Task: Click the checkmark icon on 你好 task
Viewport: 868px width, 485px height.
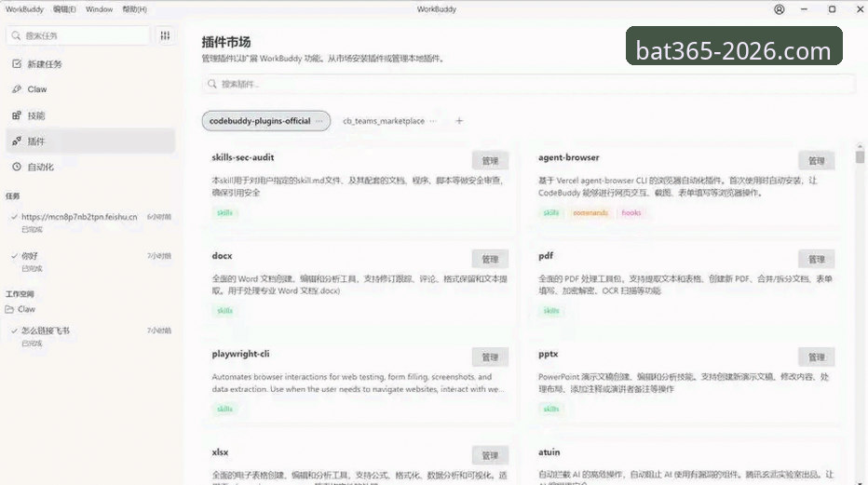Action: point(14,256)
